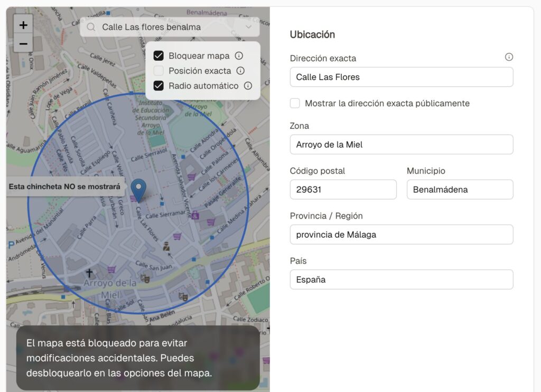The image size is (541, 392).
Task: Click the map zoom in plus button
Action: coord(23,25)
